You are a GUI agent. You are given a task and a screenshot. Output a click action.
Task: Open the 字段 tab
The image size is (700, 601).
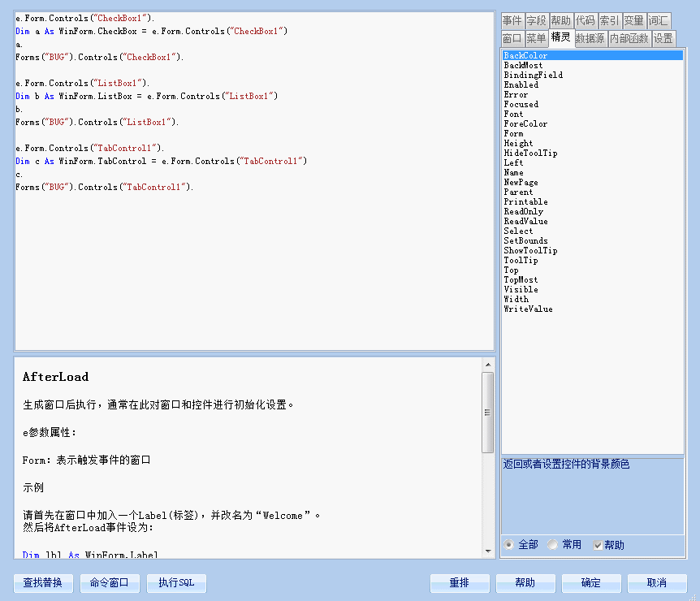coord(536,21)
